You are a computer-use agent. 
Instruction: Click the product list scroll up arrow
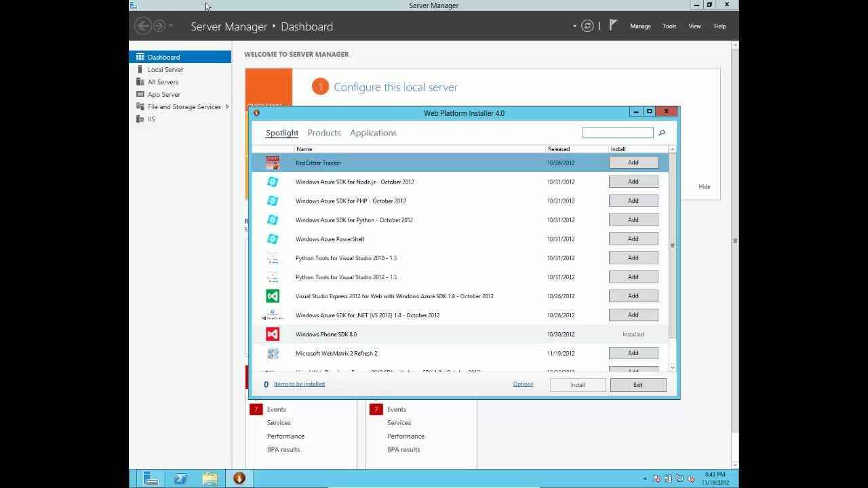click(672, 149)
